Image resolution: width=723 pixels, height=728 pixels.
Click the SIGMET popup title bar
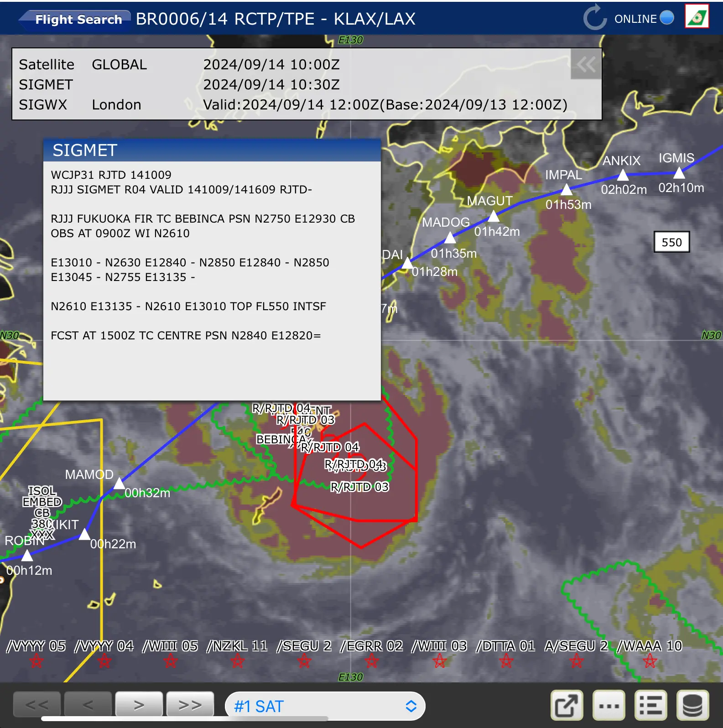tap(212, 150)
